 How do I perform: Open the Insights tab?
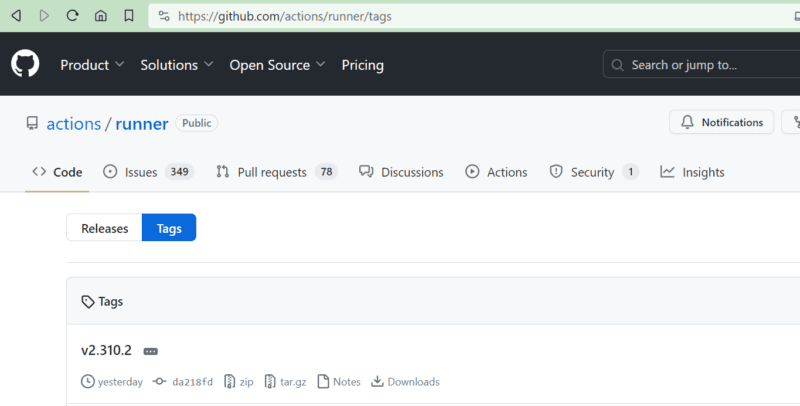tap(692, 172)
